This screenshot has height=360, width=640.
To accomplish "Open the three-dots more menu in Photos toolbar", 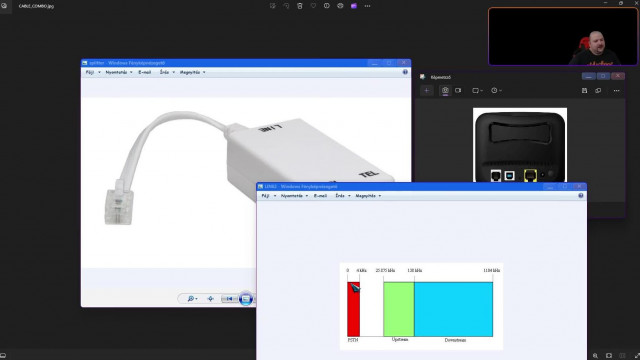I will pyautogui.click(x=367, y=6).
